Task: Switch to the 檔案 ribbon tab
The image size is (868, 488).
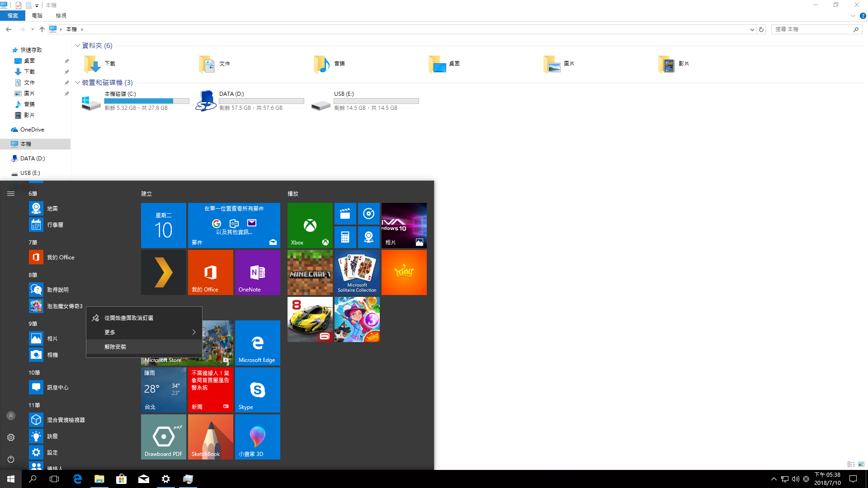Action: 13,15
